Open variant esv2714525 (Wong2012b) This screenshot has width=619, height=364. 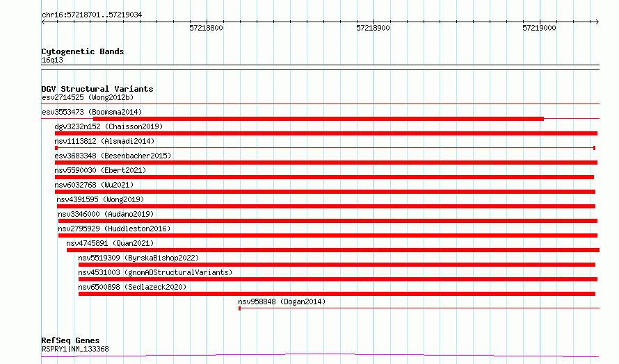tap(88, 97)
